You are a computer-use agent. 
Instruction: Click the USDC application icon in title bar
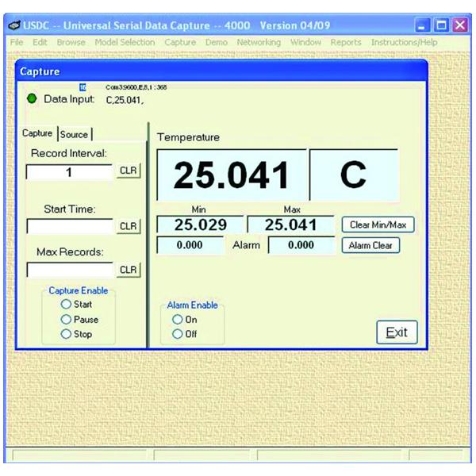point(13,25)
